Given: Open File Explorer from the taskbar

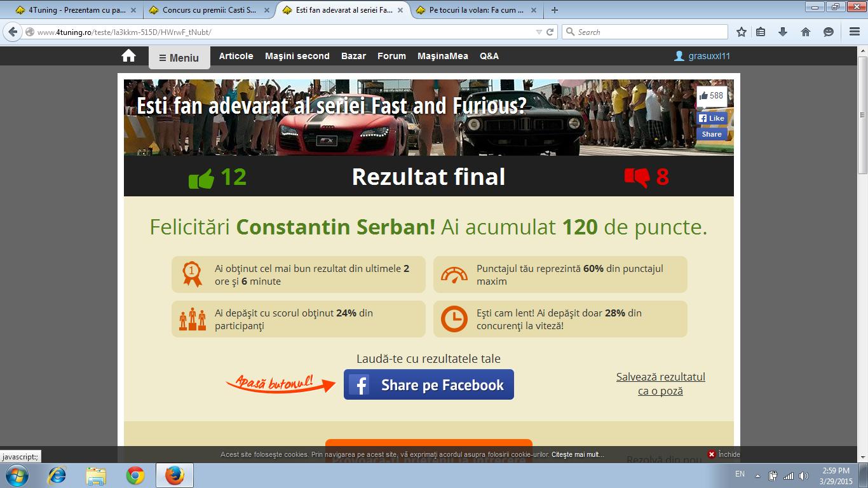Looking at the screenshot, I should point(96,475).
